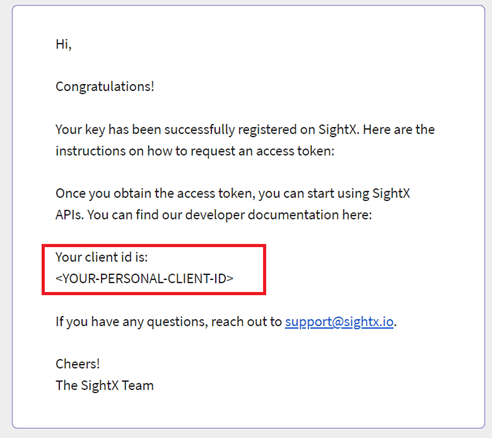Click "The SightX Team" signature
The width and height of the screenshot is (492, 438).
pos(105,385)
